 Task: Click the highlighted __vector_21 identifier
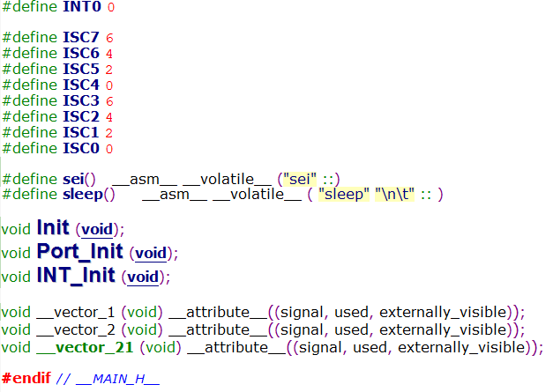point(85,348)
